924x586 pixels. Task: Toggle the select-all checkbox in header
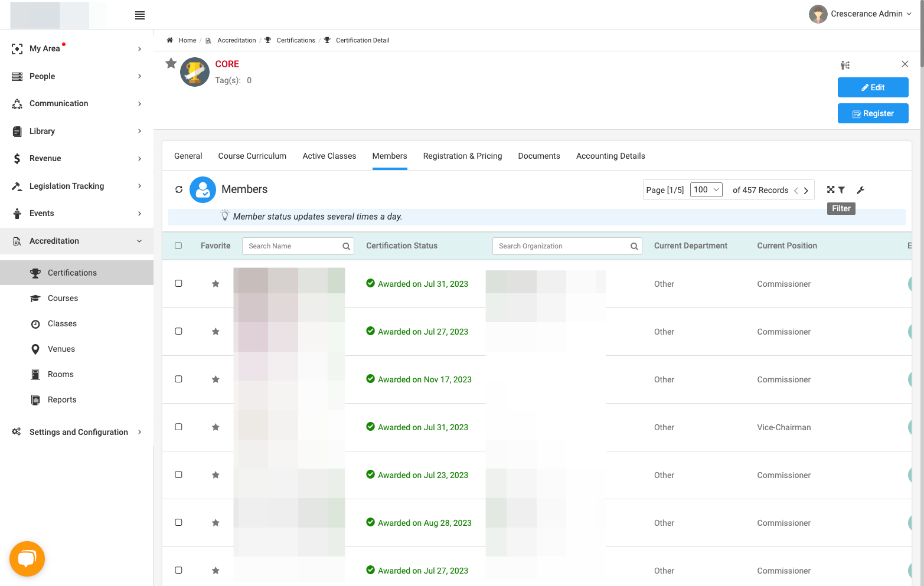point(178,245)
